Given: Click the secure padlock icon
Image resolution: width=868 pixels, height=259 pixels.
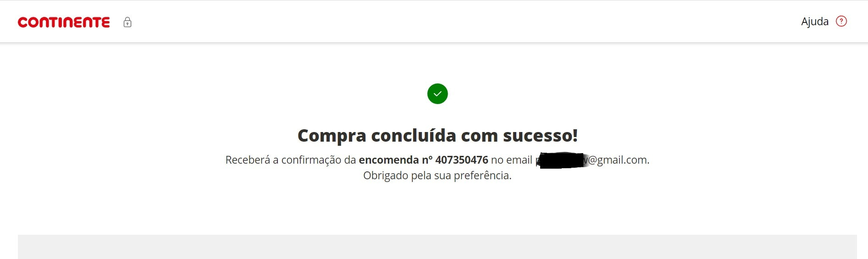Looking at the screenshot, I should click(x=127, y=22).
